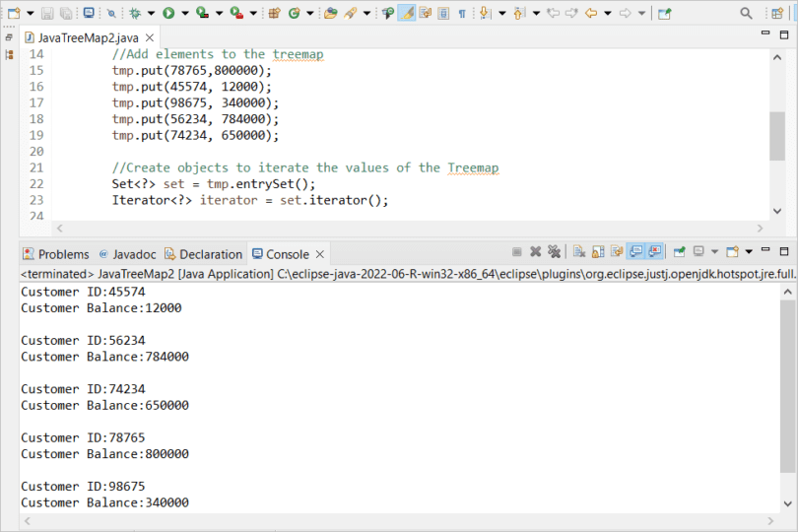Screen dimensions: 798x532
Task: Switch to the Javadoc tab
Action: 128,254
